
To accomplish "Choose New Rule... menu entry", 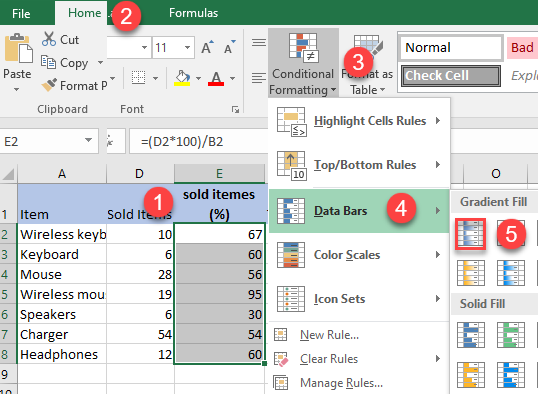I will coord(359,335).
